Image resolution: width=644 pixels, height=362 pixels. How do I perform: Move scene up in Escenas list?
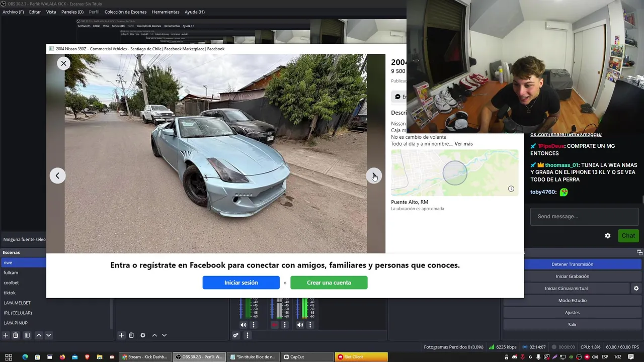(x=39, y=335)
